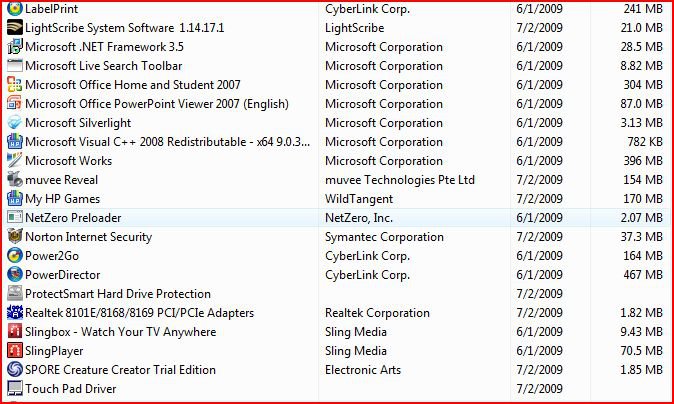Select the Microsoft Silverlight name

78,123
